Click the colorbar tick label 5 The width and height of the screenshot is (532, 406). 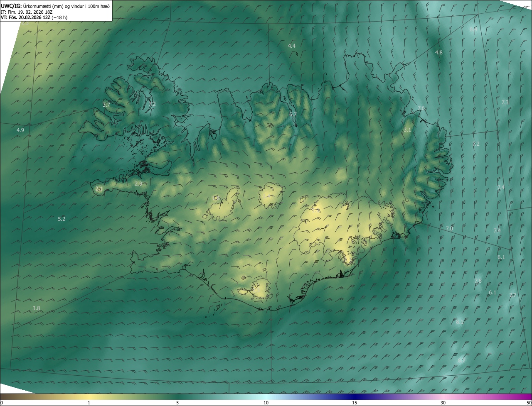click(177, 403)
